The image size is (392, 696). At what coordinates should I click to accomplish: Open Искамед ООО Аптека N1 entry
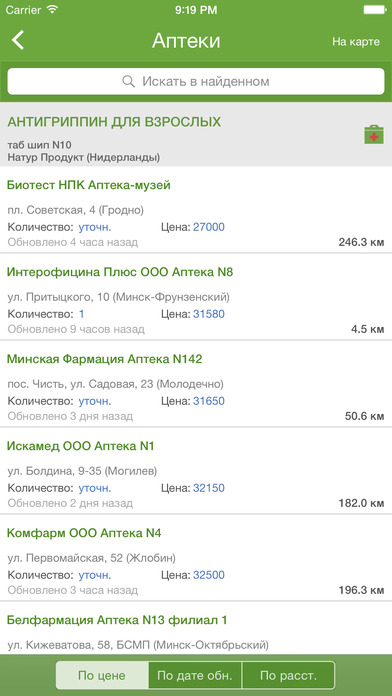coord(196,471)
